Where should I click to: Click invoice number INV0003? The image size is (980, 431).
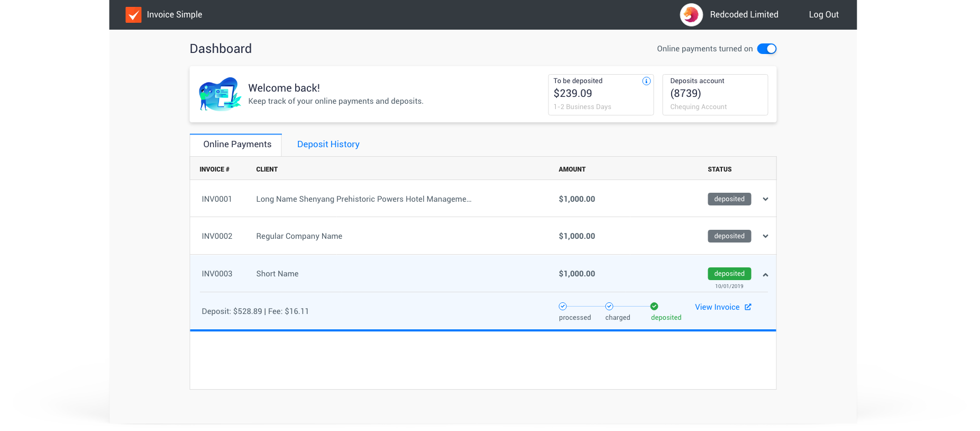click(x=217, y=274)
